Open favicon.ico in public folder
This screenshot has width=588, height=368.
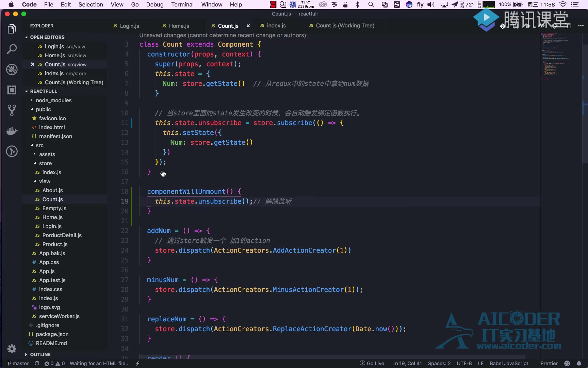pos(52,118)
